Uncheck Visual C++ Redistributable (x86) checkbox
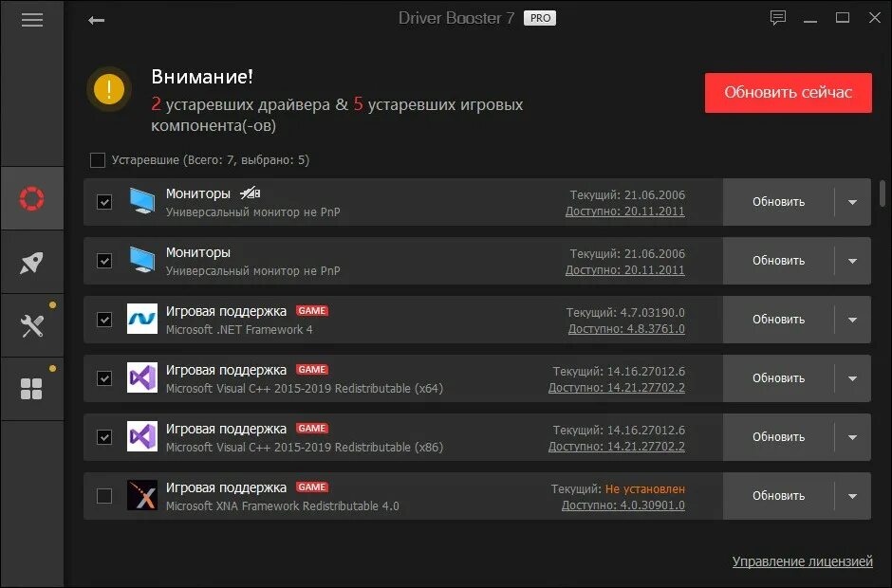 104,437
